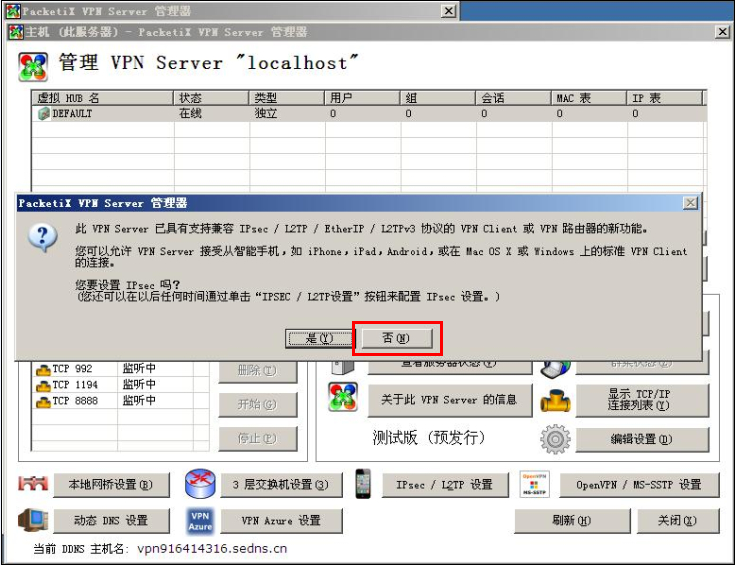
Task: Click the smartphone icon beside IPsec settings
Action: pos(363,483)
